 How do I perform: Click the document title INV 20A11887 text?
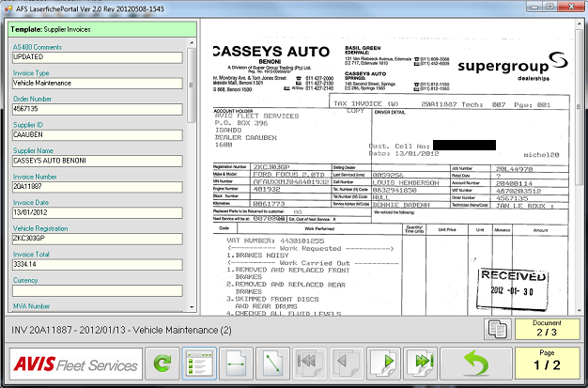tap(121, 330)
